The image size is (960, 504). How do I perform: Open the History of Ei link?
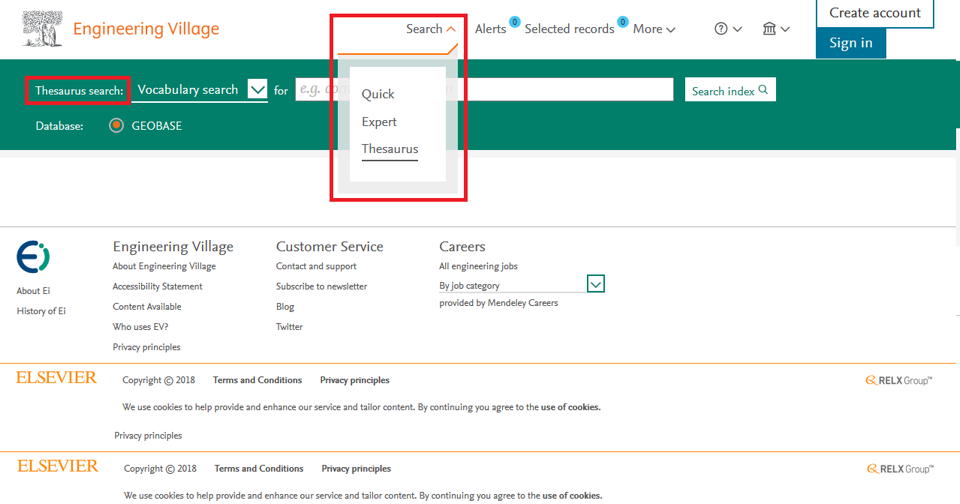point(41,311)
